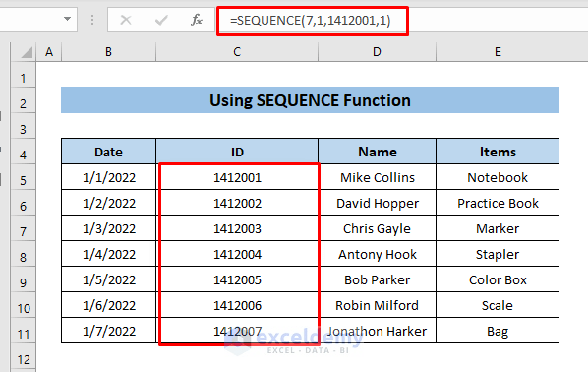Select the 'Stapler' item cell
Screen dimensions: 588x372
498,254
